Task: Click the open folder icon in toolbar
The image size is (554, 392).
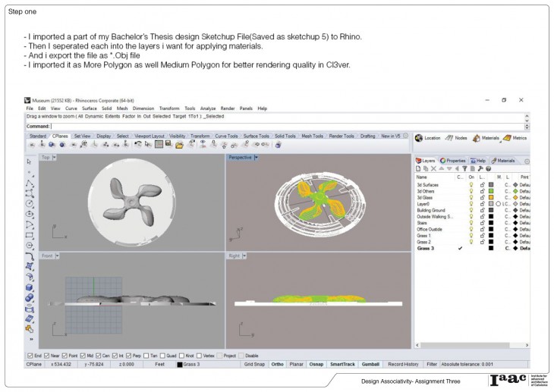Action: 178,144
